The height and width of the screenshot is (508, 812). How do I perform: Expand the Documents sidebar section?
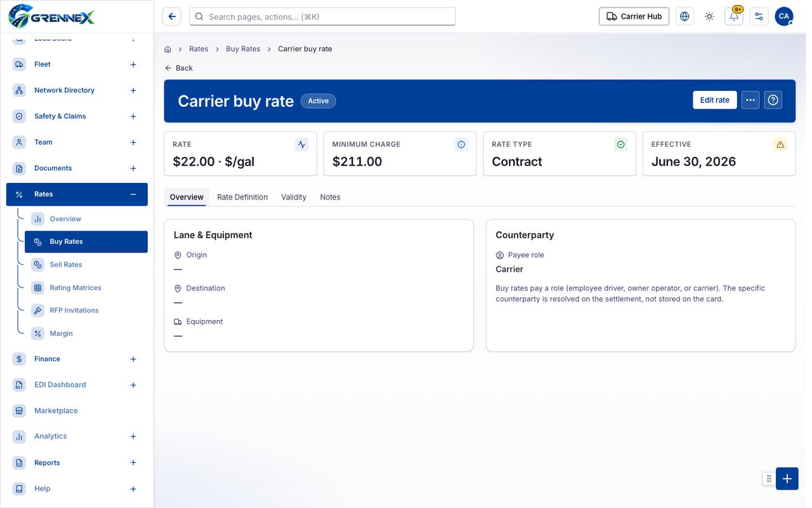(133, 168)
